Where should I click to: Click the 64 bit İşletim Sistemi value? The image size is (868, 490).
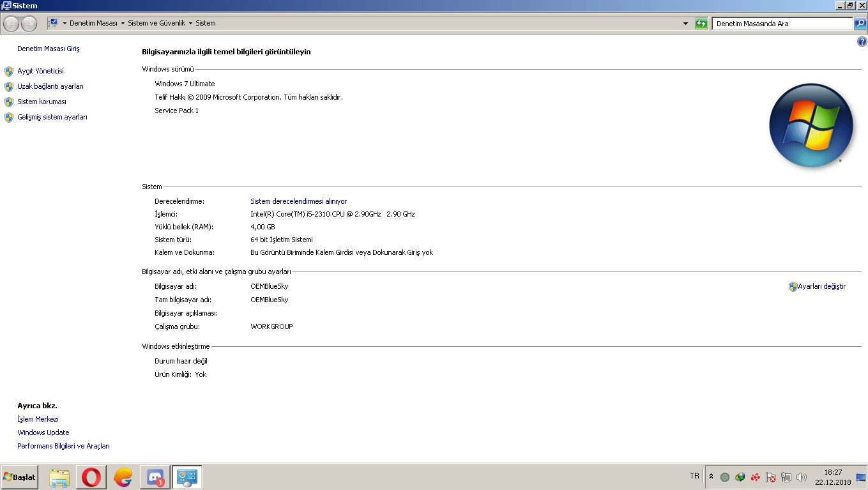pos(282,240)
